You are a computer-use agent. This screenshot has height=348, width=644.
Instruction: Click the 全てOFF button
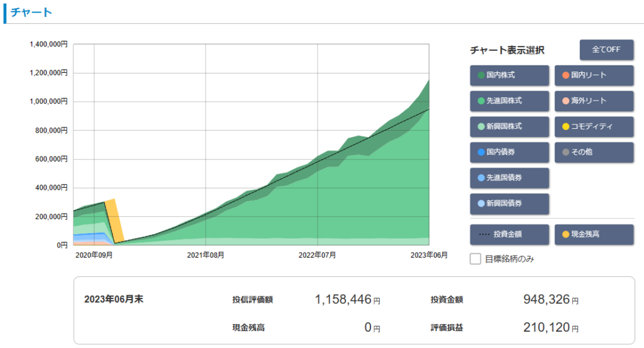[606, 50]
